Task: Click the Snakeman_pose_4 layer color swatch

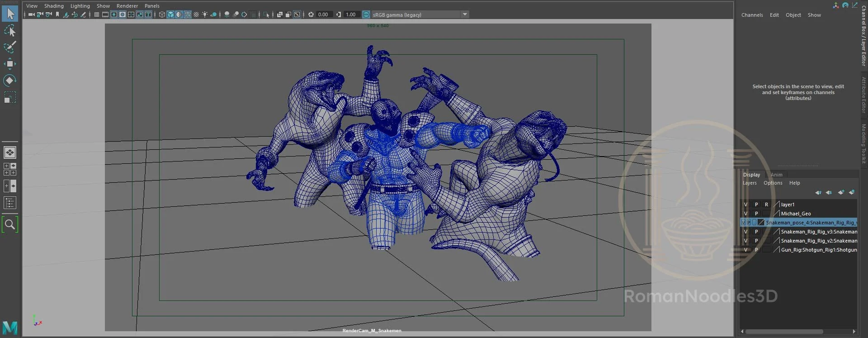Action: (761, 223)
